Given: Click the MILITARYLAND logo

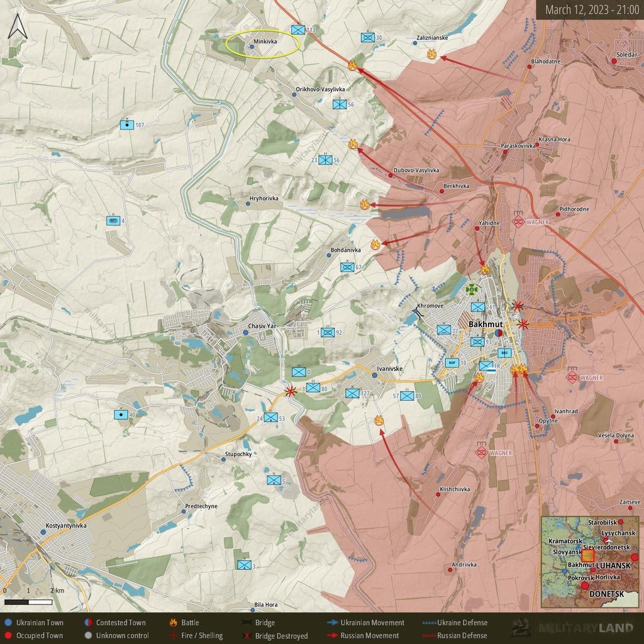Looking at the screenshot, I should (573, 628).
